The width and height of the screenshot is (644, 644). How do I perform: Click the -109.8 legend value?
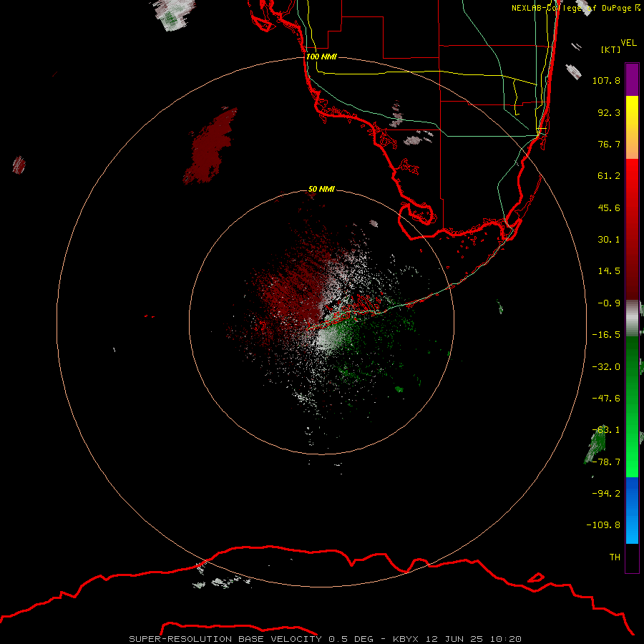tap(603, 525)
